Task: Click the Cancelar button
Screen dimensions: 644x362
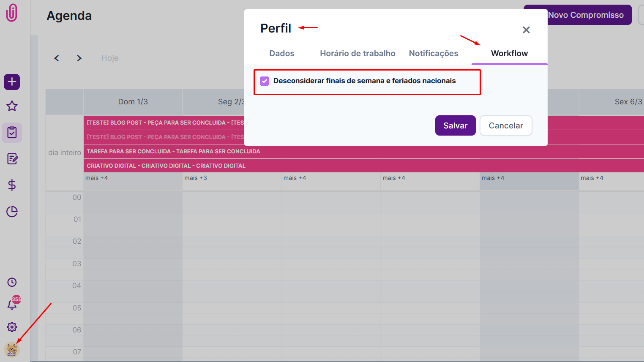Action: (x=506, y=125)
